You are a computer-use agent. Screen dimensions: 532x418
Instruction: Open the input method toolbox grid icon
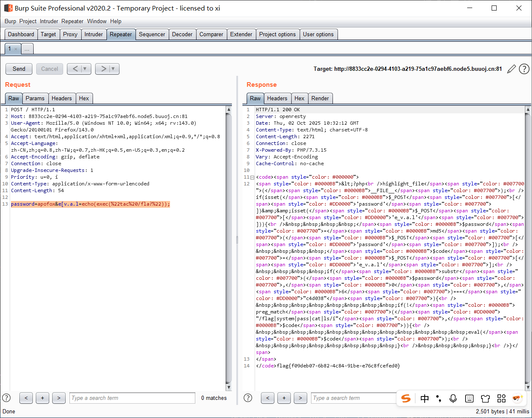click(501, 398)
